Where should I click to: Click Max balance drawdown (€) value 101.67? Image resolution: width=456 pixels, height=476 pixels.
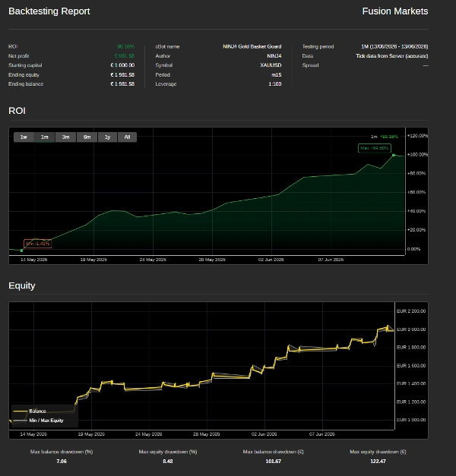point(274,461)
